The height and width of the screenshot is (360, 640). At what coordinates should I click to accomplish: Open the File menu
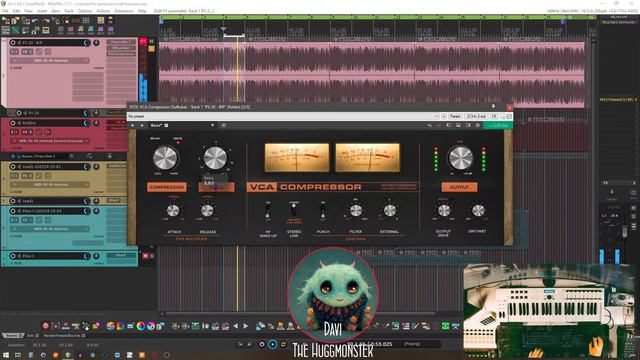coord(5,11)
